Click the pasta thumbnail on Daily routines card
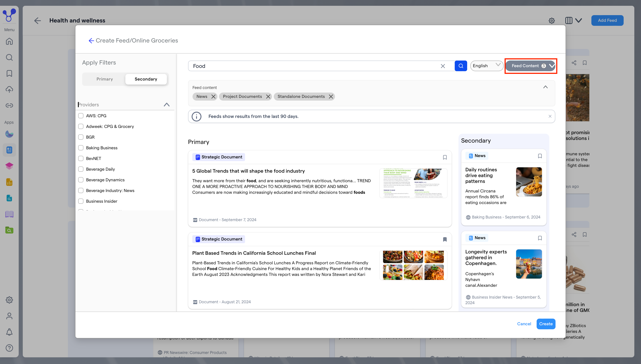641x364 pixels. pyautogui.click(x=529, y=182)
